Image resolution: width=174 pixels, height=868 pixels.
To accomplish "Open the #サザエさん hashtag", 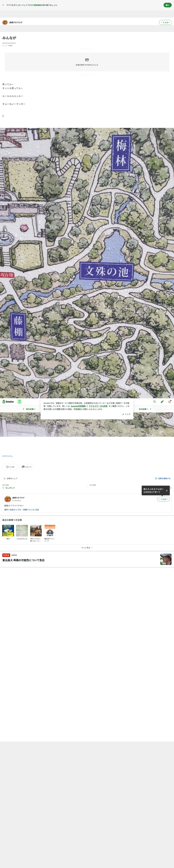I will (7, 456).
